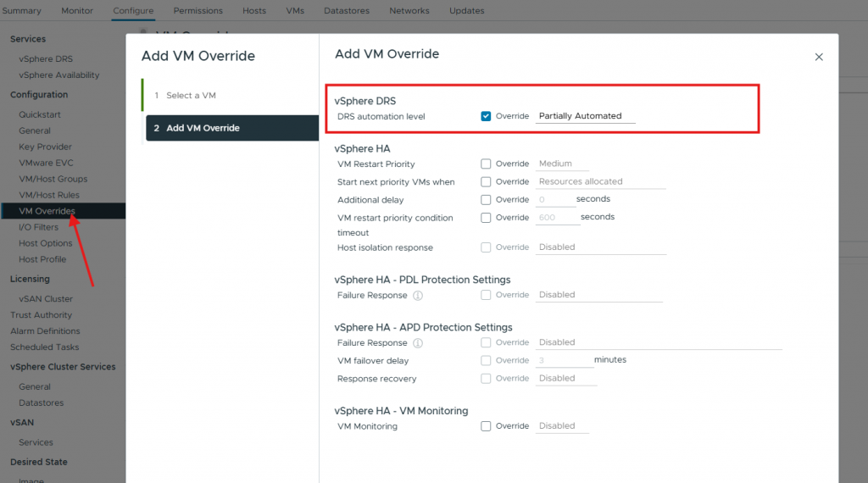Open VM/Host Groups
Image resolution: width=868 pixels, height=483 pixels.
tap(53, 179)
